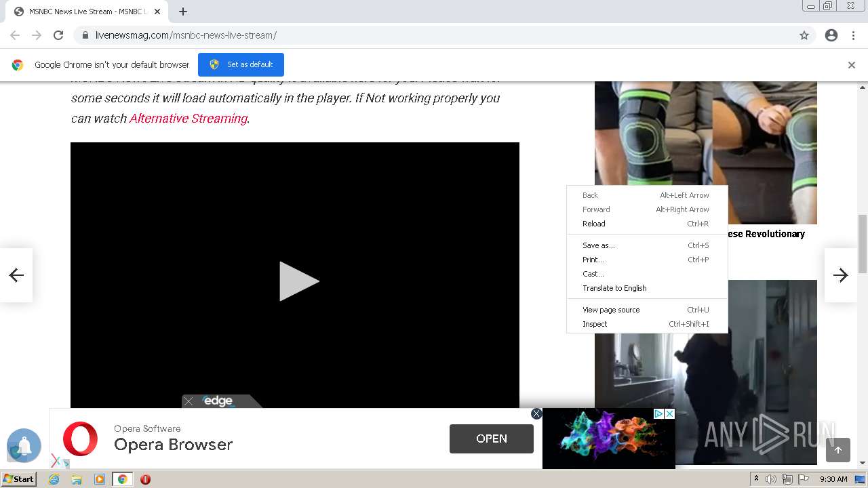Click the action center flag icon
Image resolution: width=868 pixels, height=488 pixels.
[804, 479]
